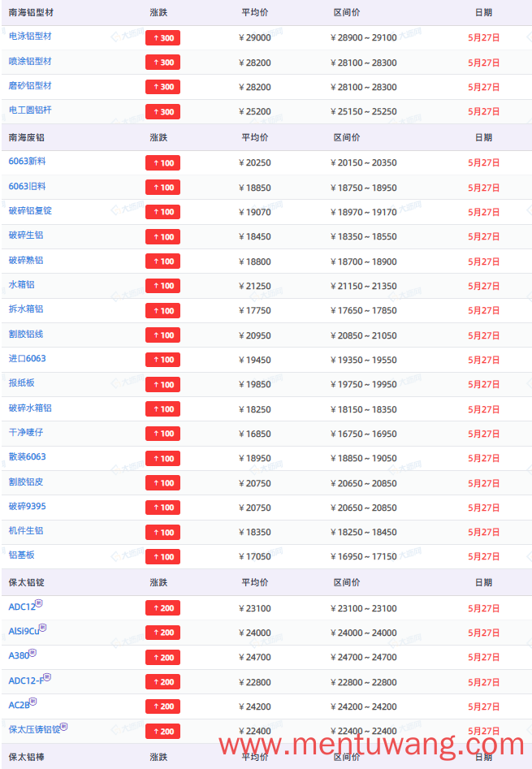Click the 割胶铝线 link
The width and height of the screenshot is (532, 769).
coord(26,335)
